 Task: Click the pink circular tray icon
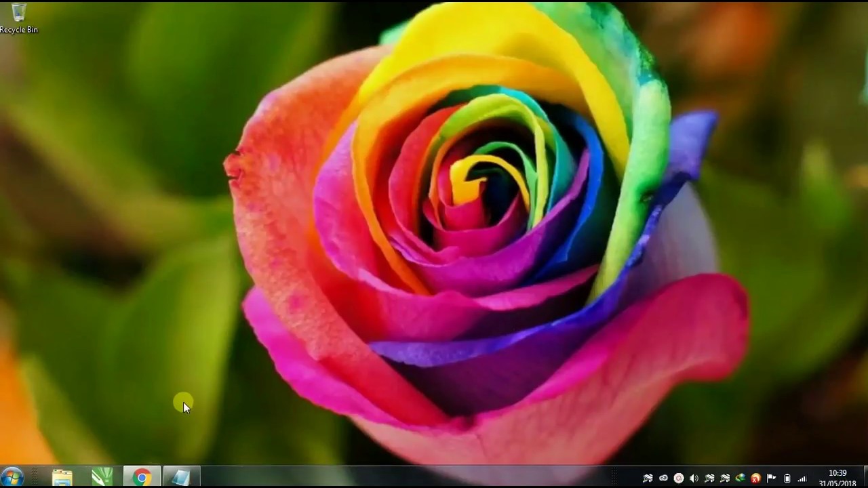[x=678, y=479]
